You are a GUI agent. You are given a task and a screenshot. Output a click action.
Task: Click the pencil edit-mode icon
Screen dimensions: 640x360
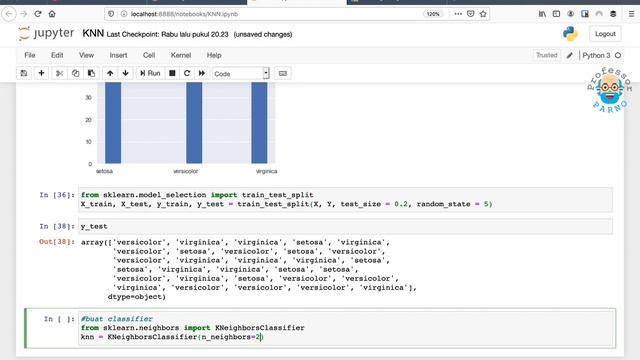click(x=569, y=55)
